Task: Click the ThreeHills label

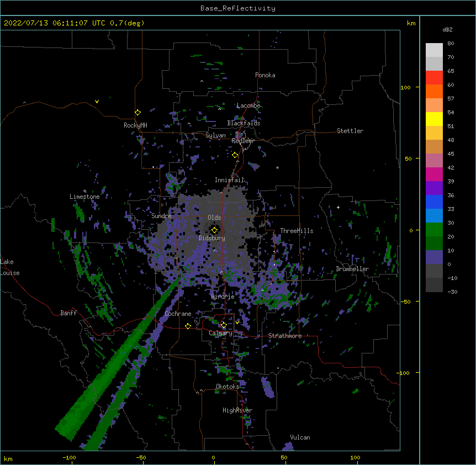Action: pyautogui.click(x=297, y=231)
